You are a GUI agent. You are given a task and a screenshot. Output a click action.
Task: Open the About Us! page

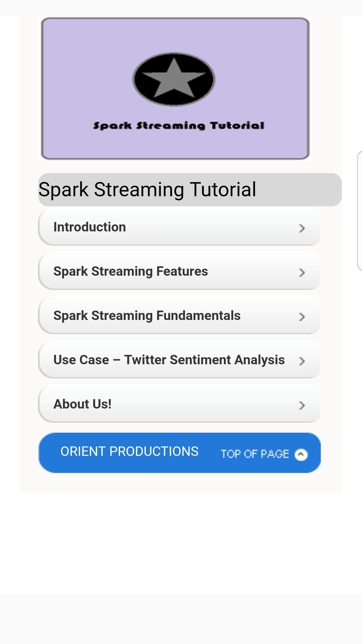[x=179, y=404]
